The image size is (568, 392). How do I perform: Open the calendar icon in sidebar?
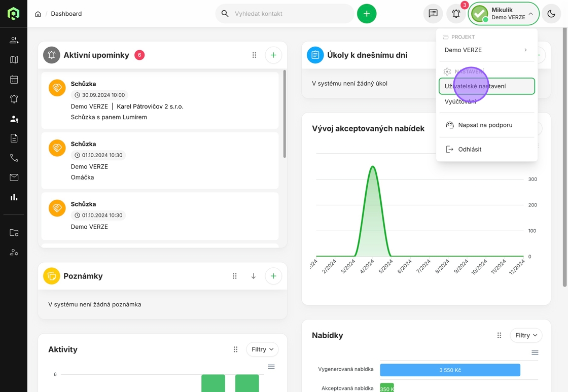click(14, 80)
